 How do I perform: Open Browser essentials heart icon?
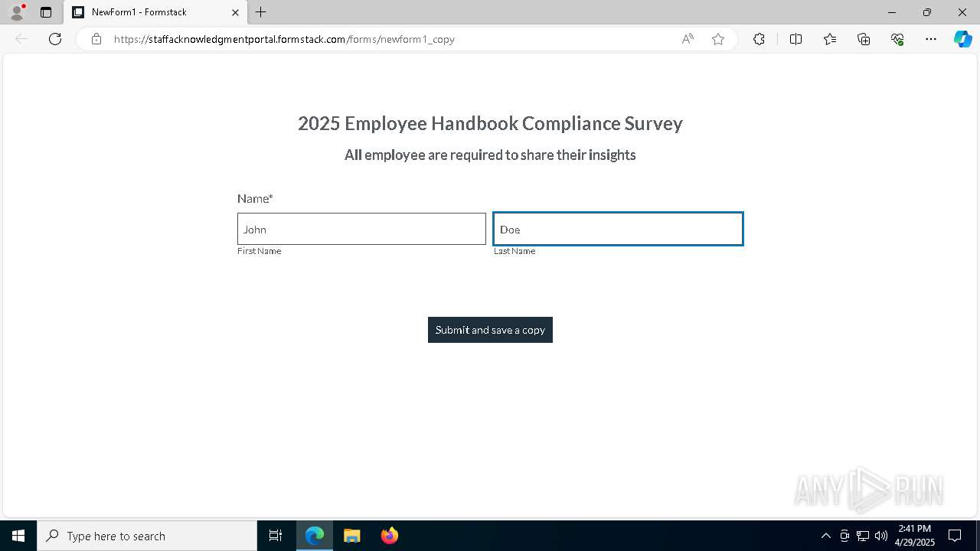[897, 39]
